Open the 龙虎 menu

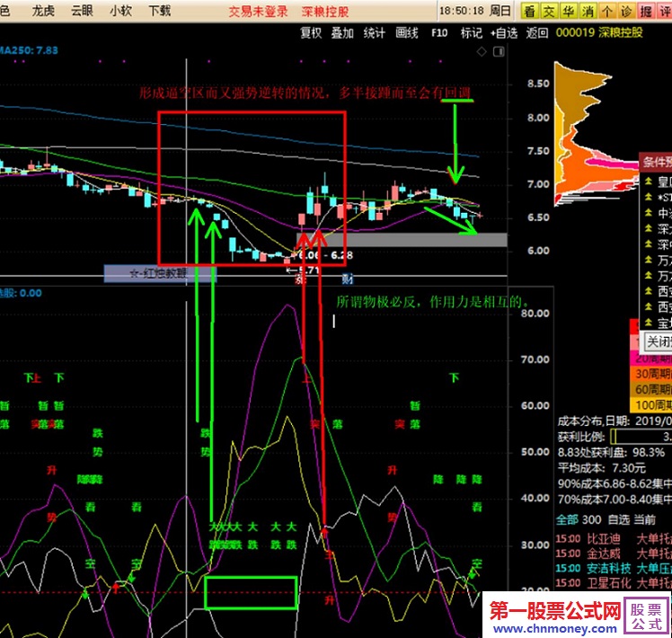(x=43, y=10)
